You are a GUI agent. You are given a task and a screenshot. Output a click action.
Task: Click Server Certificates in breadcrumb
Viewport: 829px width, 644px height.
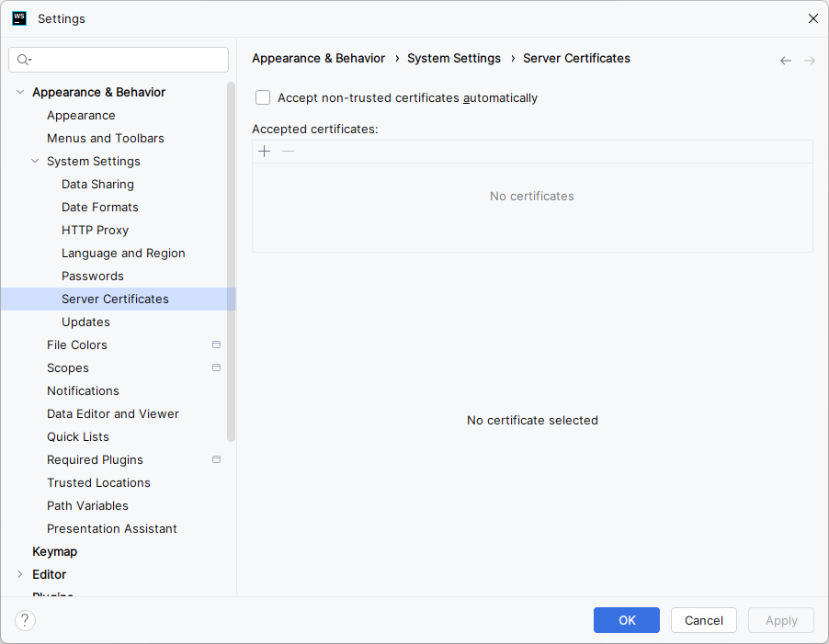[x=576, y=58]
